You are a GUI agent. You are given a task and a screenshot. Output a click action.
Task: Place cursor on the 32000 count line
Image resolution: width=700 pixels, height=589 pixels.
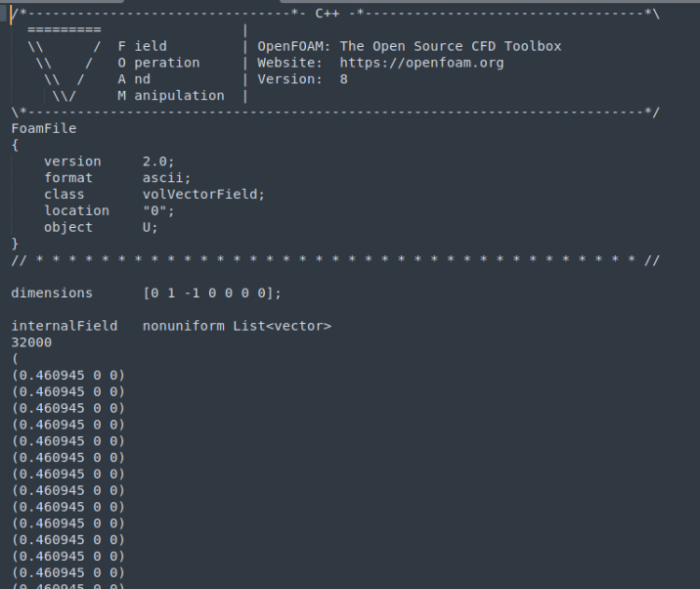31,342
